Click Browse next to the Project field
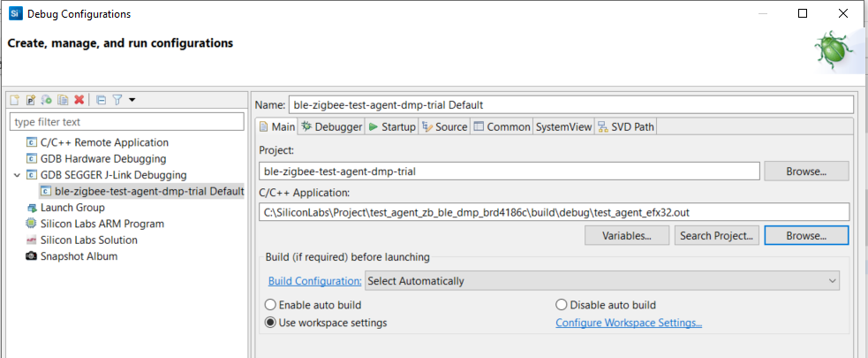This screenshot has width=868, height=358. [806, 171]
